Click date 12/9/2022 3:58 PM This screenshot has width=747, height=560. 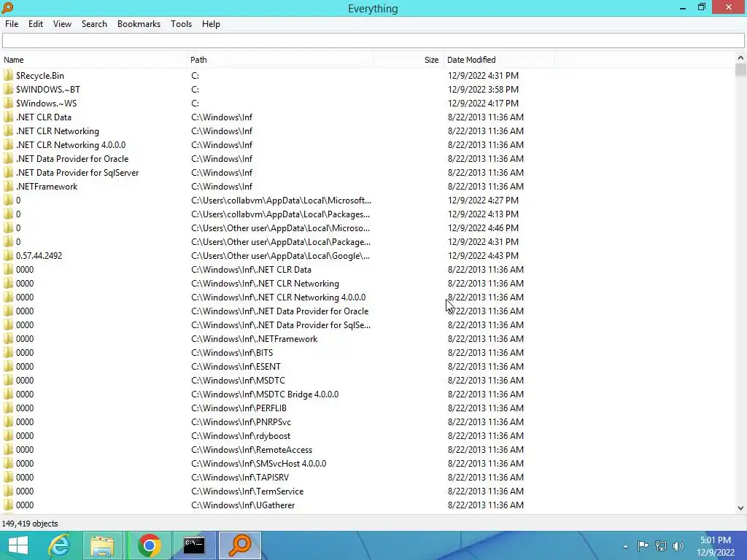[x=483, y=89]
